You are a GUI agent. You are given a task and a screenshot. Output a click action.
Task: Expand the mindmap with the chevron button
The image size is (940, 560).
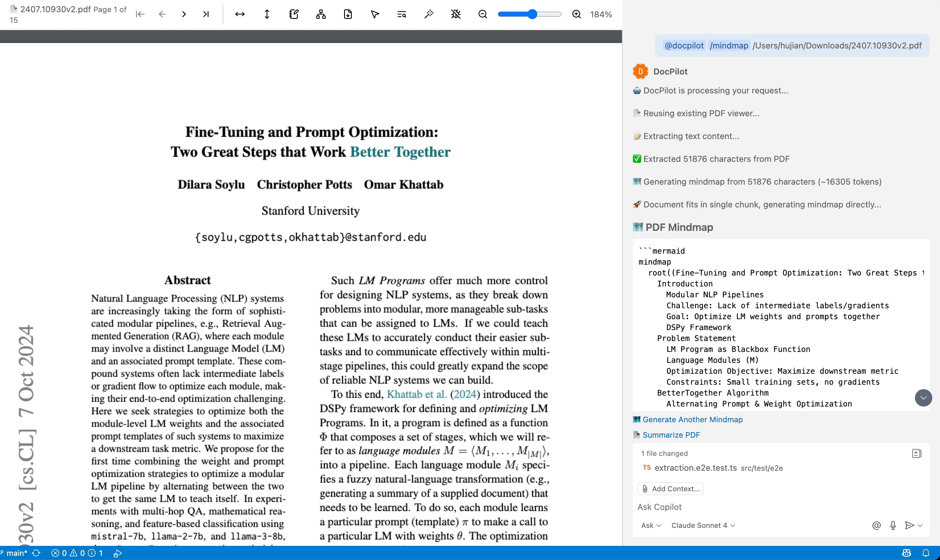pos(923,397)
